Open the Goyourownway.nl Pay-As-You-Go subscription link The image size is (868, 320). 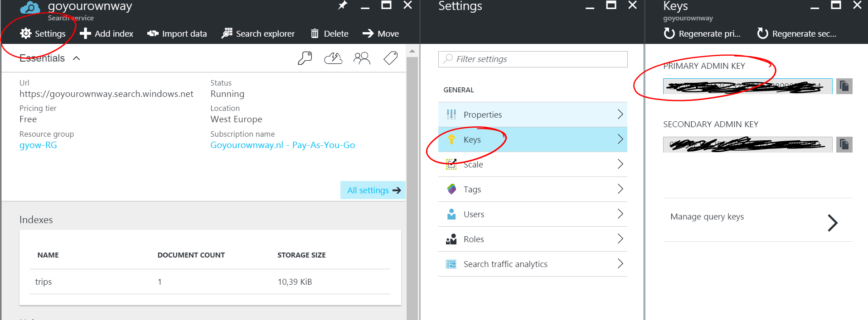(282, 145)
